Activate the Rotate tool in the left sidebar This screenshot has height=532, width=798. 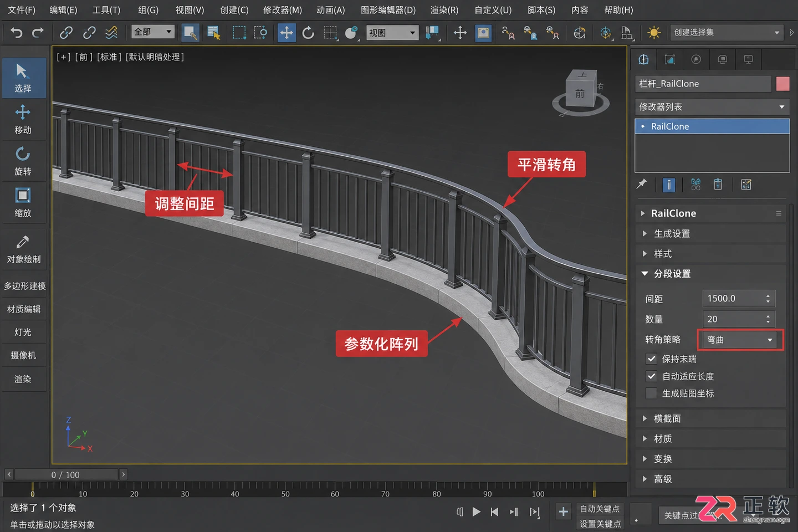pyautogui.click(x=23, y=161)
